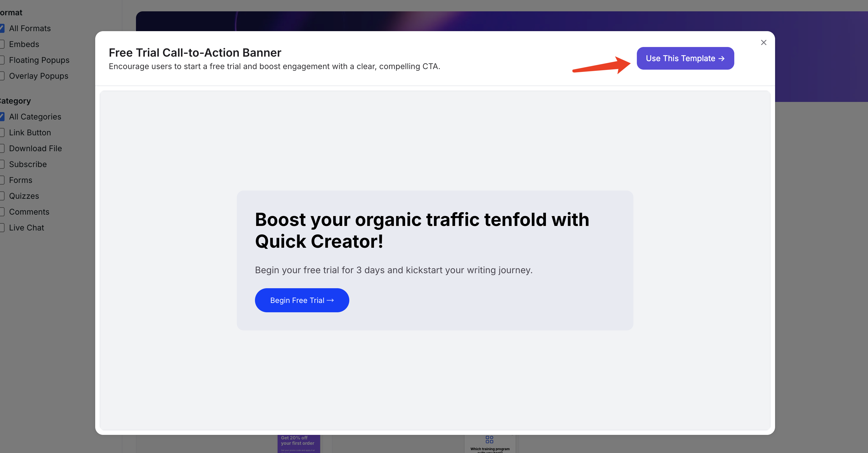This screenshot has width=868, height=453.
Task: Enable the Embeds format checkbox
Action: 2,44
